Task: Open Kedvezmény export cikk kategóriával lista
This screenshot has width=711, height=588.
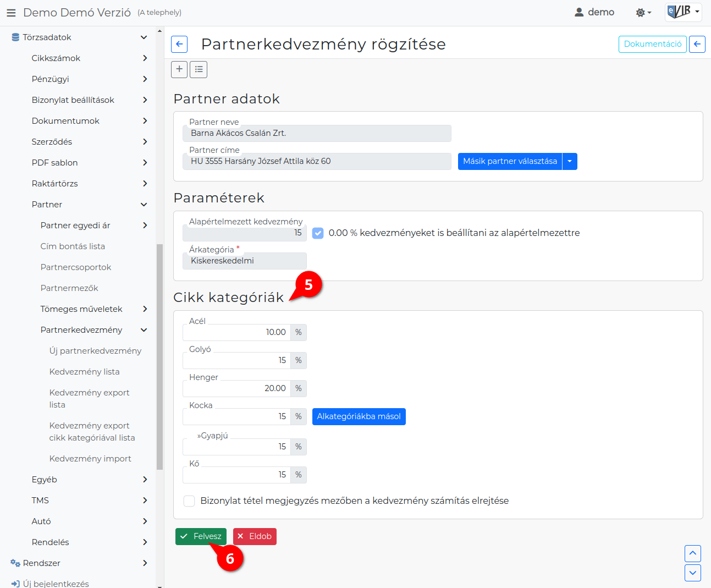Action: (x=92, y=432)
